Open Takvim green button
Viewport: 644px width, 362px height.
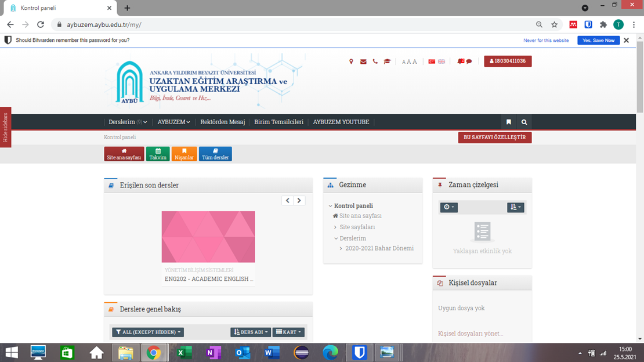(158, 154)
